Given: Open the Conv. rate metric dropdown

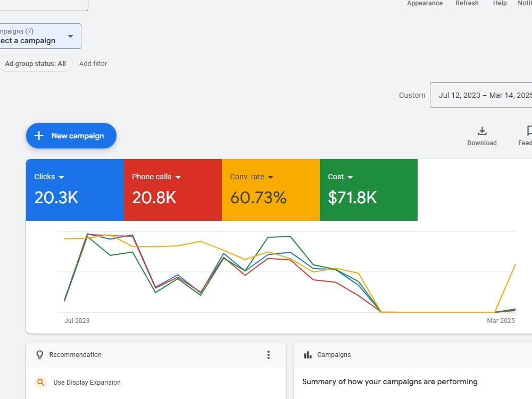Looking at the screenshot, I should point(270,177).
